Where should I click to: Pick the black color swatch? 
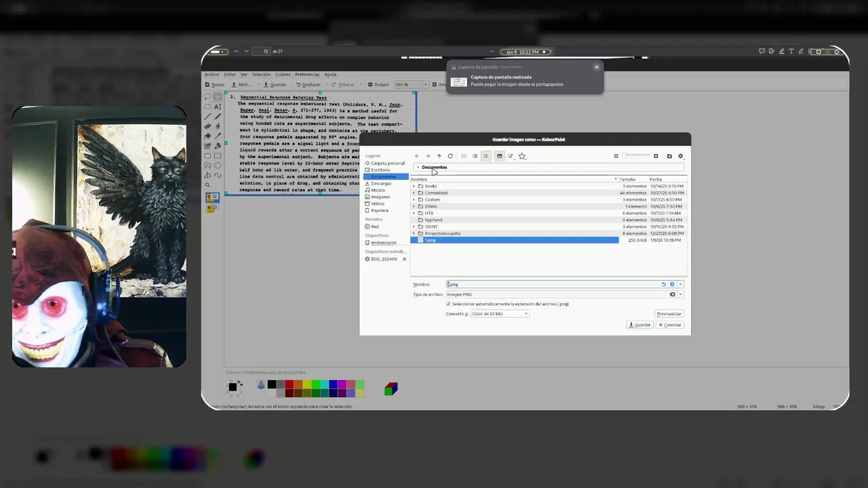[272, 385]
